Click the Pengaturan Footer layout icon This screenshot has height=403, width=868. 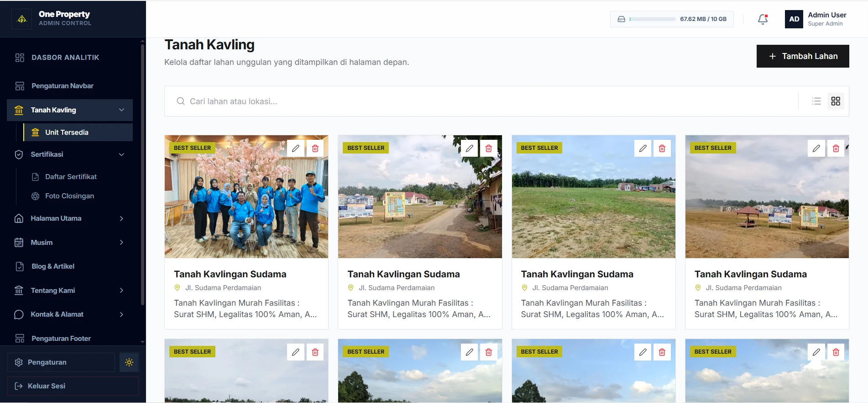coord(20,339)
